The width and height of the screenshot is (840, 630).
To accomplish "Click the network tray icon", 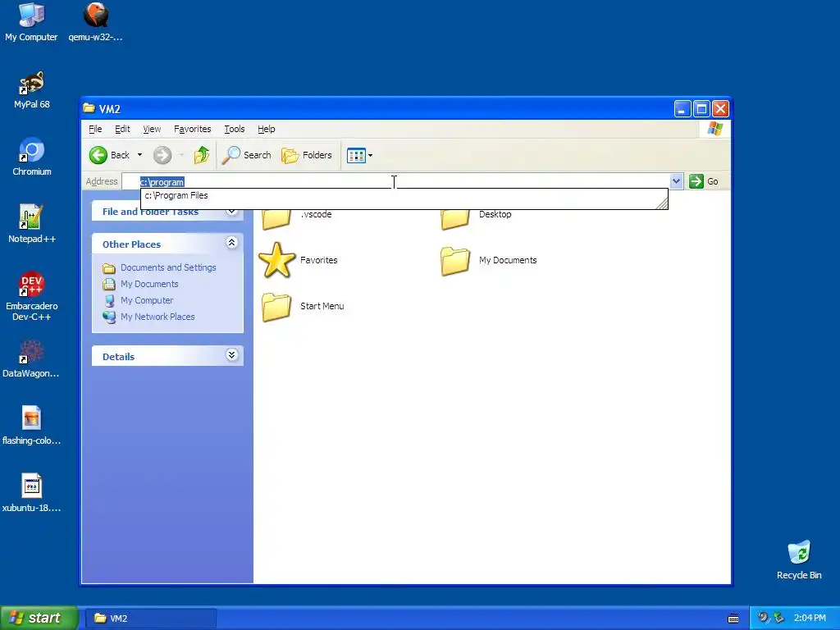I will (x=779, y=618).
